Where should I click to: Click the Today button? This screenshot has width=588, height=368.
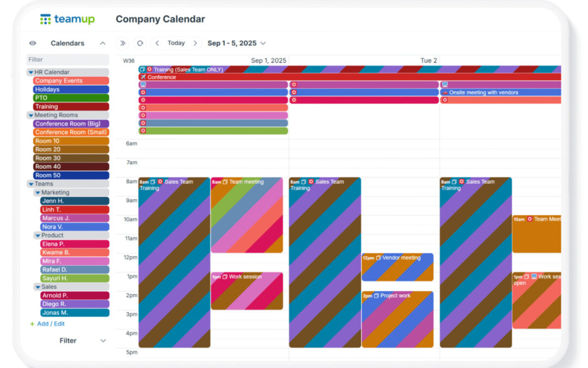(177, 43)
